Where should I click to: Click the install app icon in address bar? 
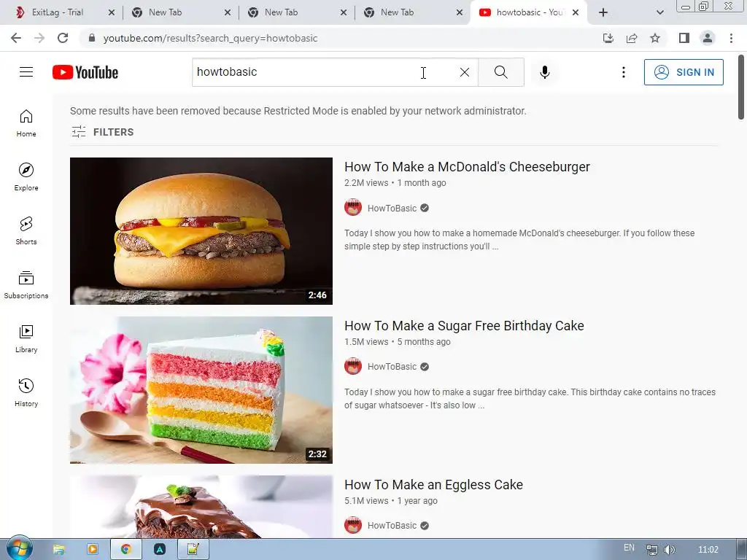pos(608,38)
